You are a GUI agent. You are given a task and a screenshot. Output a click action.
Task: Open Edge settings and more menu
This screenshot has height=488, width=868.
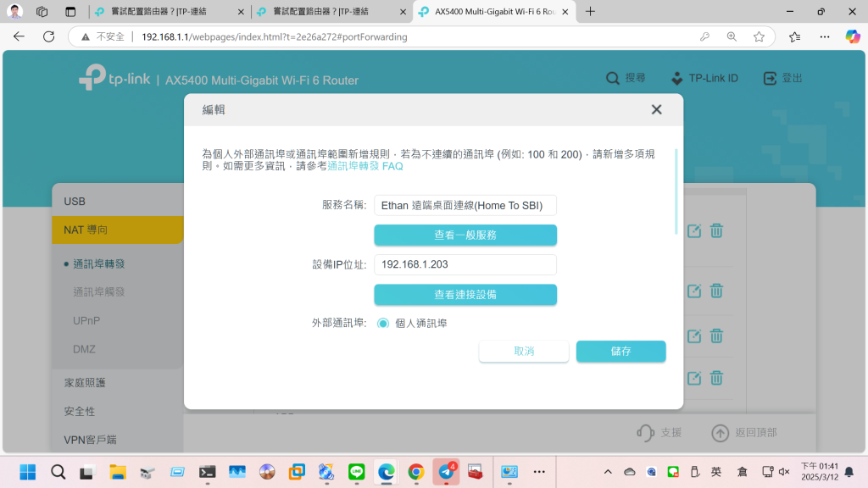(824, 36)
